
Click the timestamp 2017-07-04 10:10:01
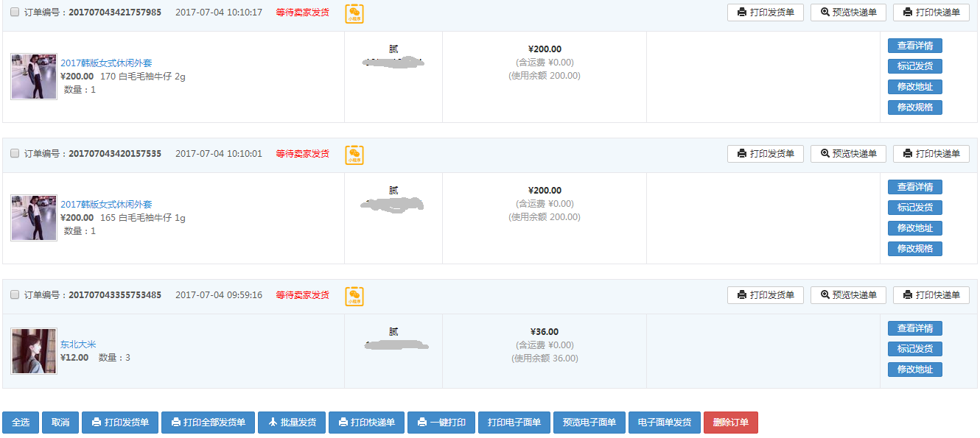[219, 154]
